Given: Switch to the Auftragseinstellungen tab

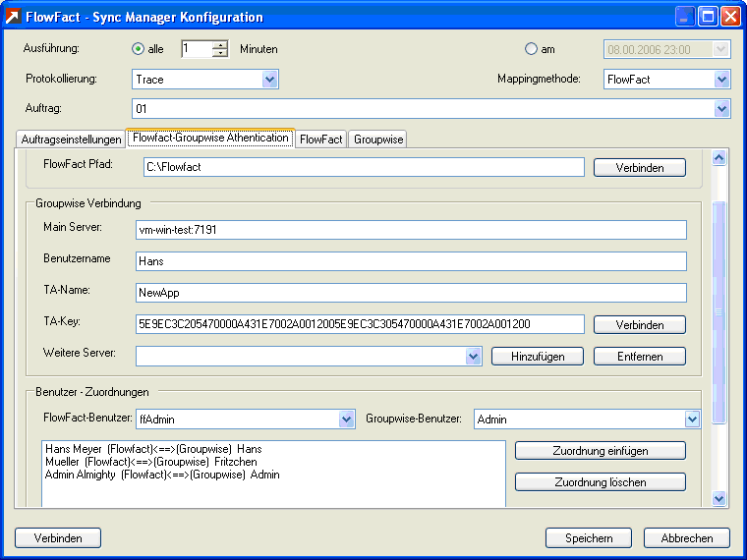Looking at the screenshot, I should (x=71, y=140).
